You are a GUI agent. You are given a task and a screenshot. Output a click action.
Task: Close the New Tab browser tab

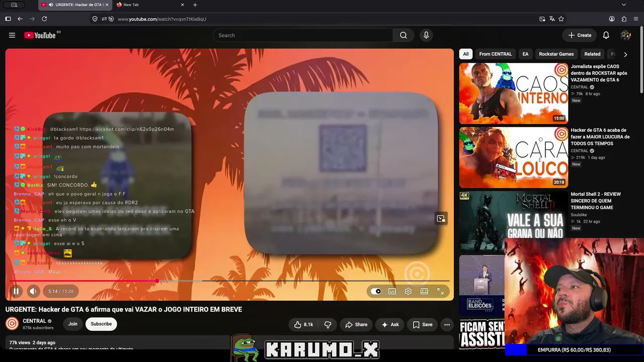(182, 5)
